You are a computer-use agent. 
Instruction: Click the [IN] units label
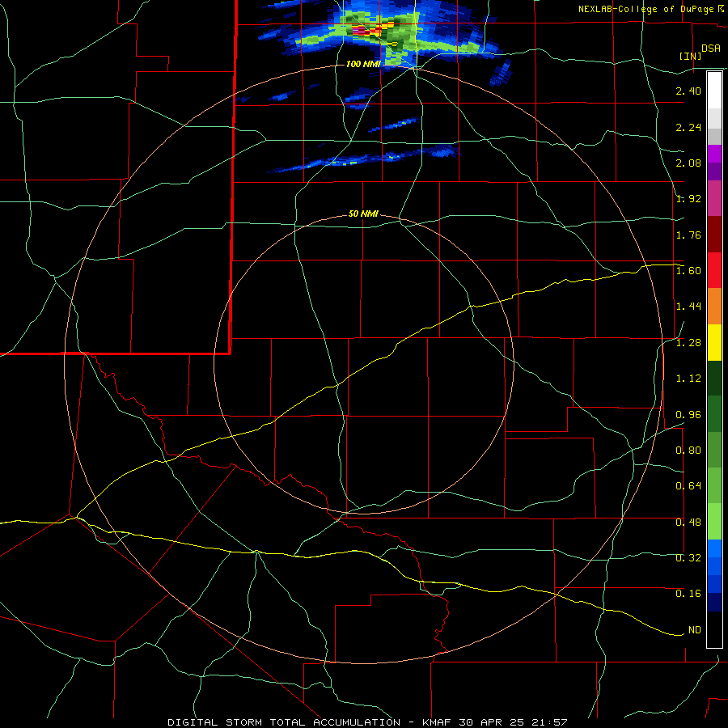(x=690, y=56)
